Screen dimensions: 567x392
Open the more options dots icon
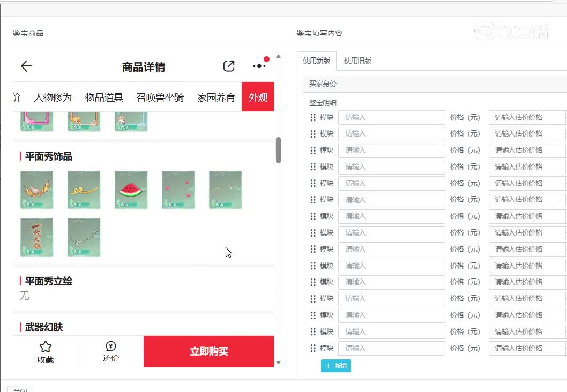pyautogui.click(x=259, y=66)
